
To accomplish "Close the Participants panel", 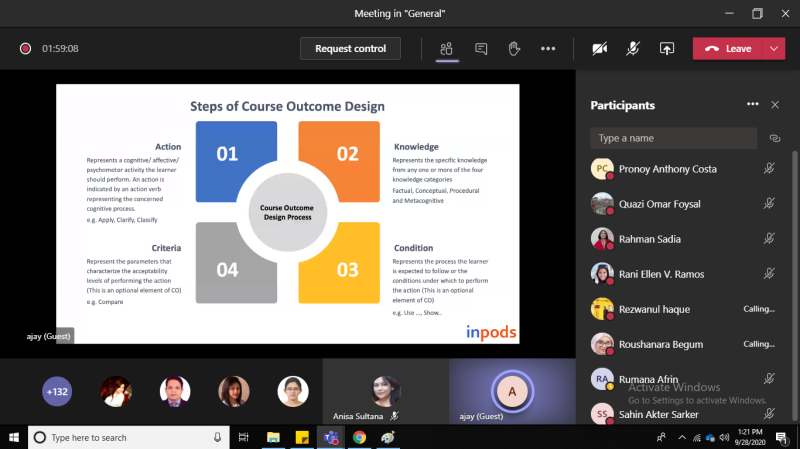I will point(775,104).
